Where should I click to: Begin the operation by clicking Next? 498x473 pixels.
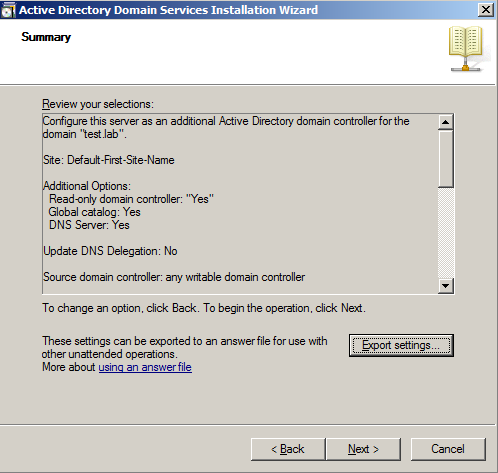coord(363,449)
